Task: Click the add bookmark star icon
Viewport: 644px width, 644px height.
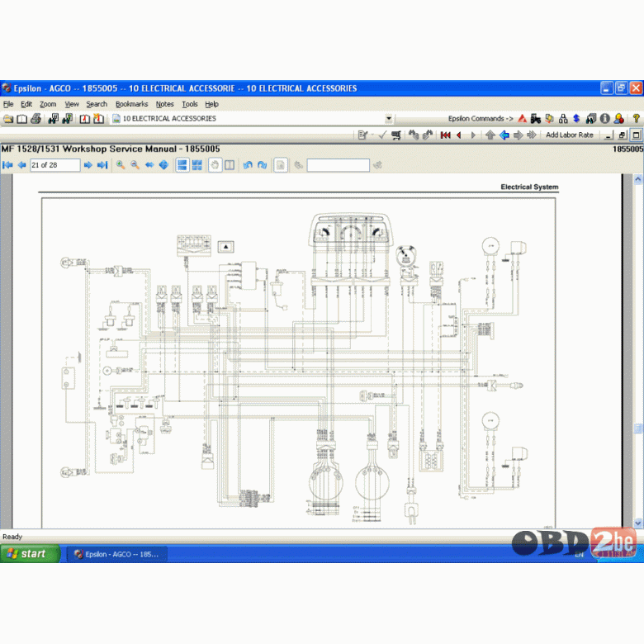Action: (98, 119)
